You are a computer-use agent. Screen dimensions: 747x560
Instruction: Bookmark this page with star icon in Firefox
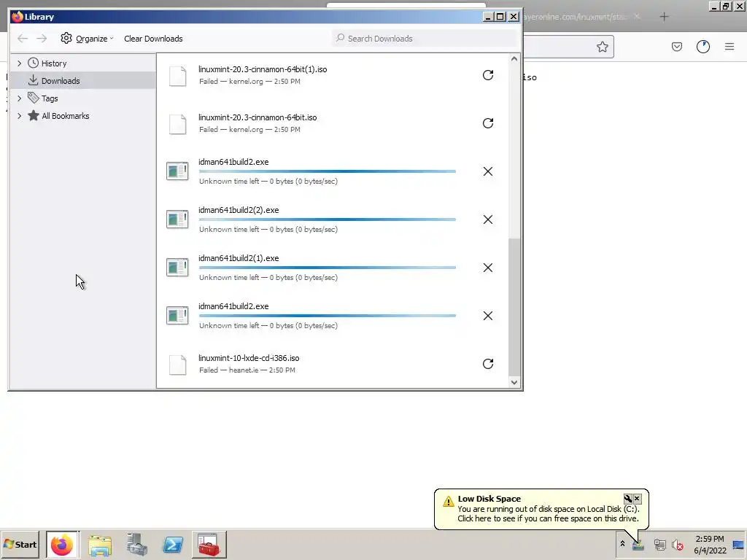[x=602, y=47]
